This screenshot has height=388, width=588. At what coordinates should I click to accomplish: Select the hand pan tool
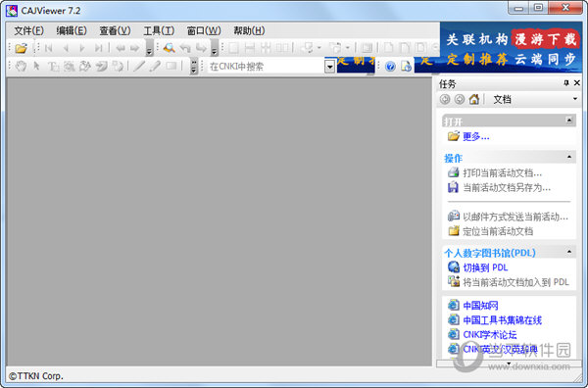21,67
